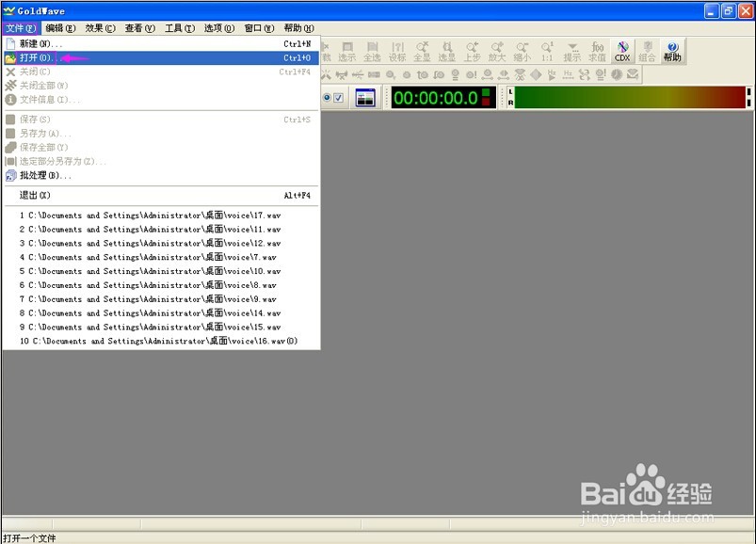Click the 提示 cue points toolbar icon
This screenshot has width=756, height=544.
click(572, 52)
